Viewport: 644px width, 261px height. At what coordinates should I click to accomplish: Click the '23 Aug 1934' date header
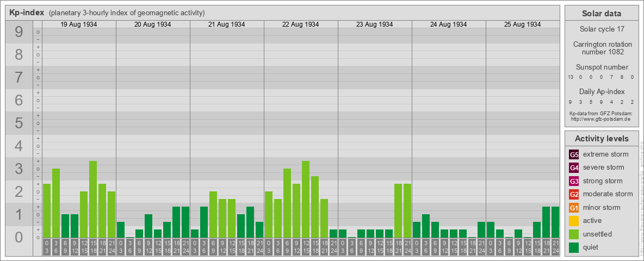tap(375, 24)
